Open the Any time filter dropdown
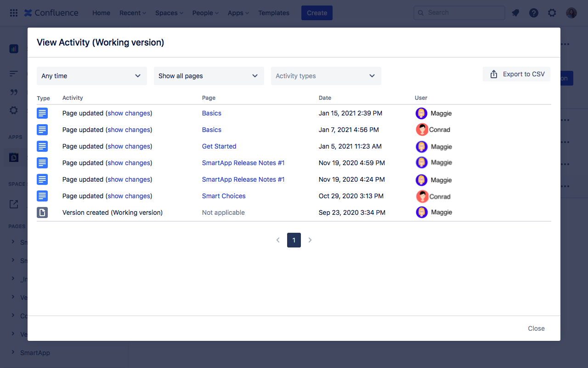 tap(91, 75)
